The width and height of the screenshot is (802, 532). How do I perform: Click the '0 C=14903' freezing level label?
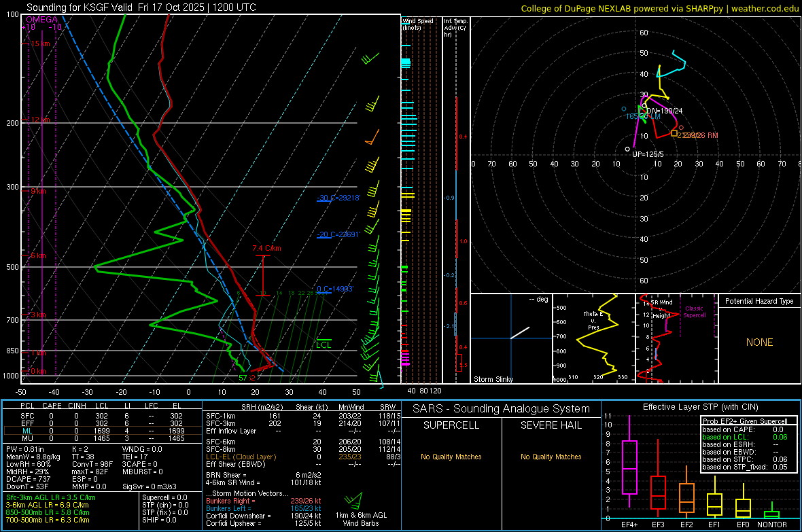pos(335,289)
